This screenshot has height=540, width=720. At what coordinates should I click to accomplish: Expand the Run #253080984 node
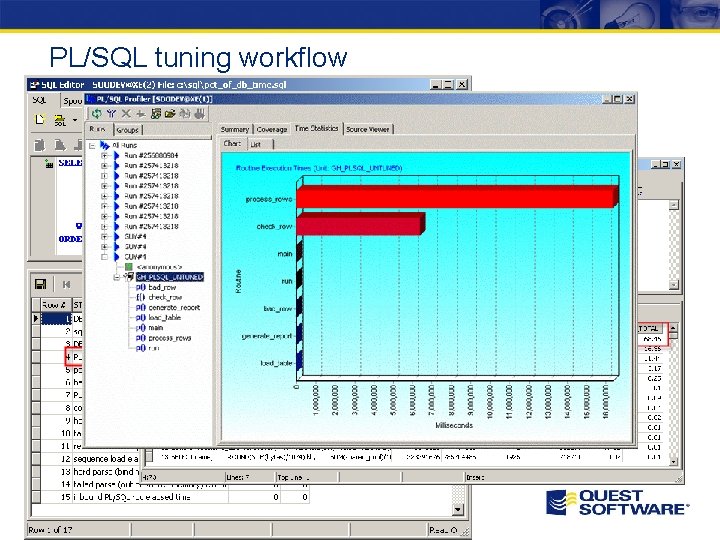[104, 156]
